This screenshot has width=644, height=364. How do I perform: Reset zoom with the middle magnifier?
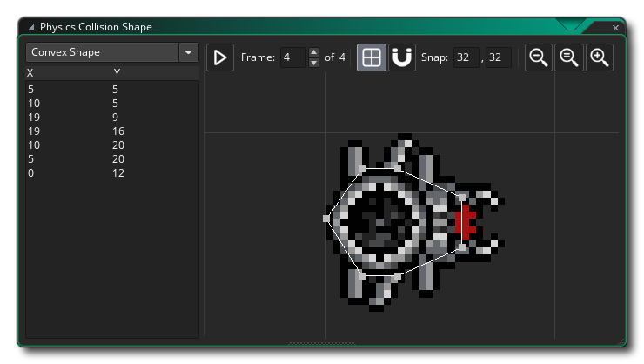[x=569, y=57]
